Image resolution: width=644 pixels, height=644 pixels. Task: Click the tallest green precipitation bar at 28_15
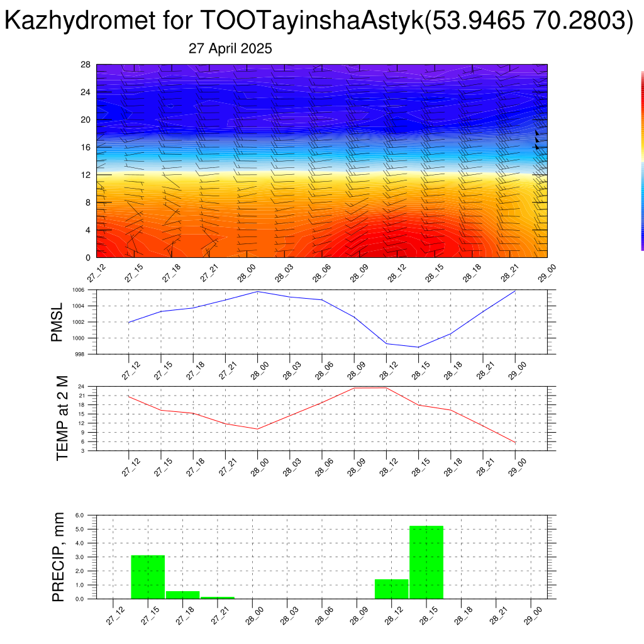coord(426,562)
